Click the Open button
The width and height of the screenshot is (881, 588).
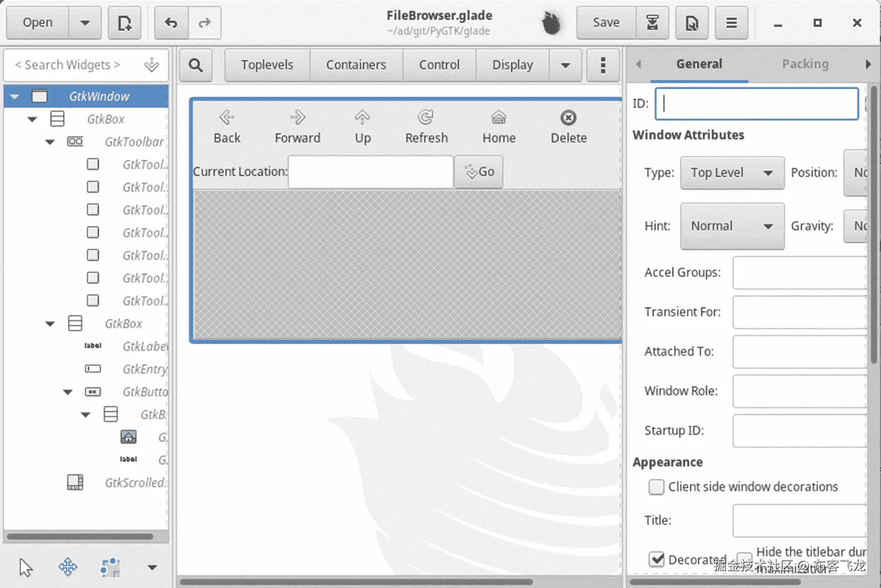[x=37, y=23]
